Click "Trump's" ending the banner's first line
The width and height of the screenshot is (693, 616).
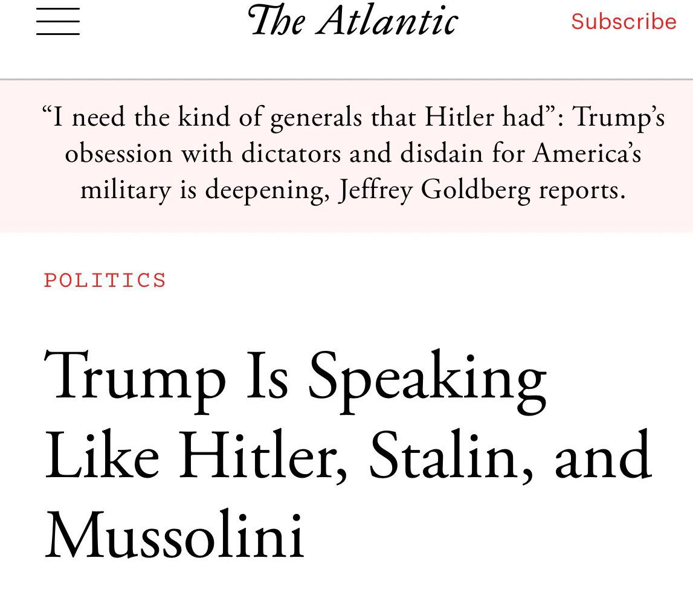click(618, 117)
